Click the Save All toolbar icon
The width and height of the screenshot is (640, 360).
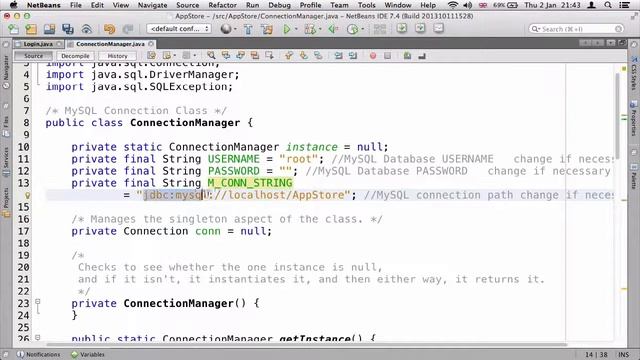(68, 29)
